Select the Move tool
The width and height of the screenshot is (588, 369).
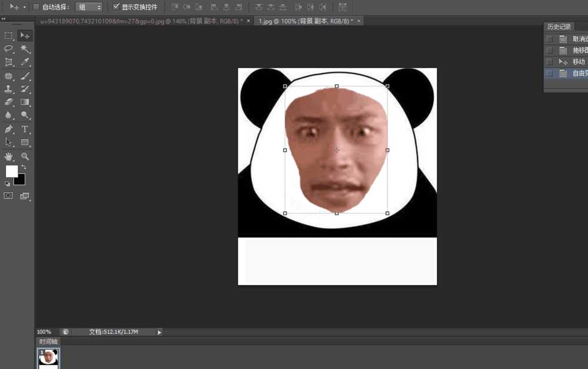[x=25, y=35]
